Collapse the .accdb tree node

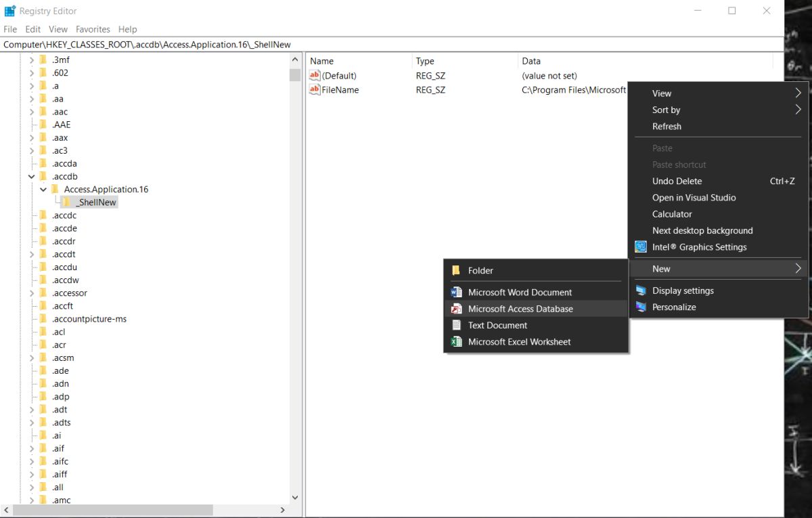pos(31,176)
